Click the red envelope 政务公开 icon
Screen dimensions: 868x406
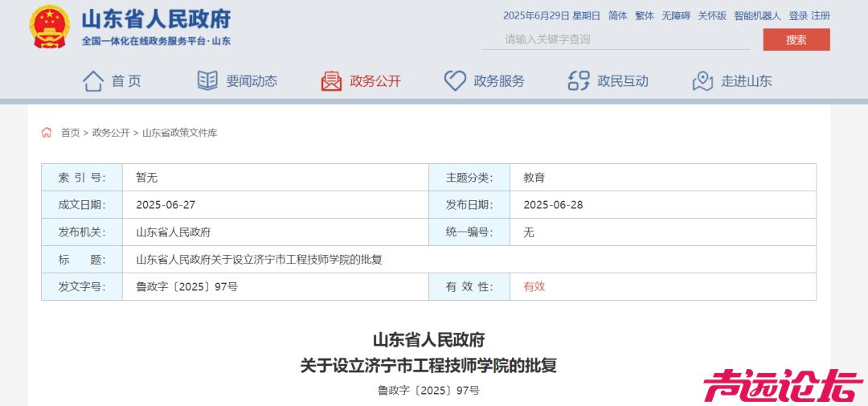[331, 81]
